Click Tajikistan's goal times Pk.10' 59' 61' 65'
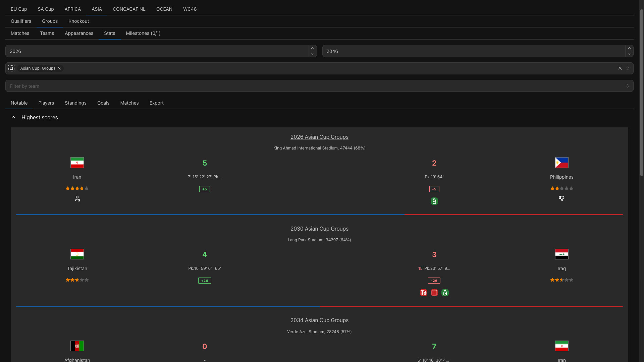The width and height of the screenshot is (644, 362). click(x=205, y=268)
